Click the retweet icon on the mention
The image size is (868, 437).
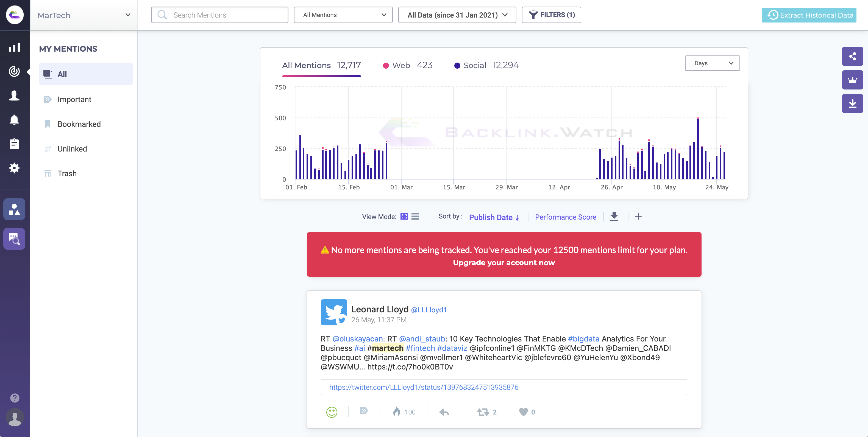483,412
